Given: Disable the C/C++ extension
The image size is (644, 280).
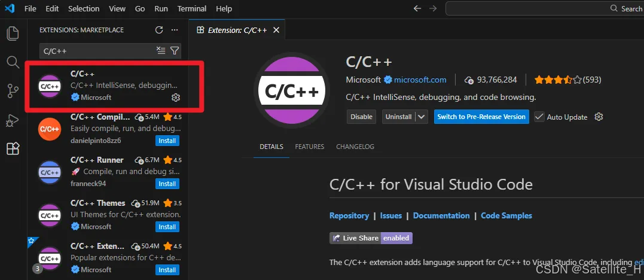Looking at the screenshot, I should (x=361, y=117).
